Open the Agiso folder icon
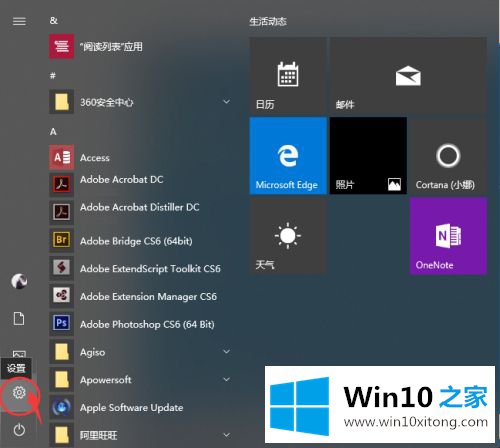The height and width of the screenshot is (448, 500). 61,351
